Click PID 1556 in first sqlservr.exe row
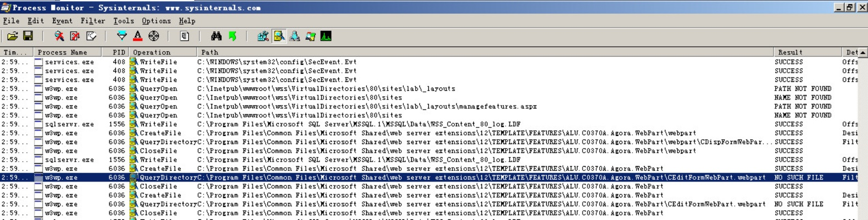Viewport: 868px width, 220px height. point(117,124)
